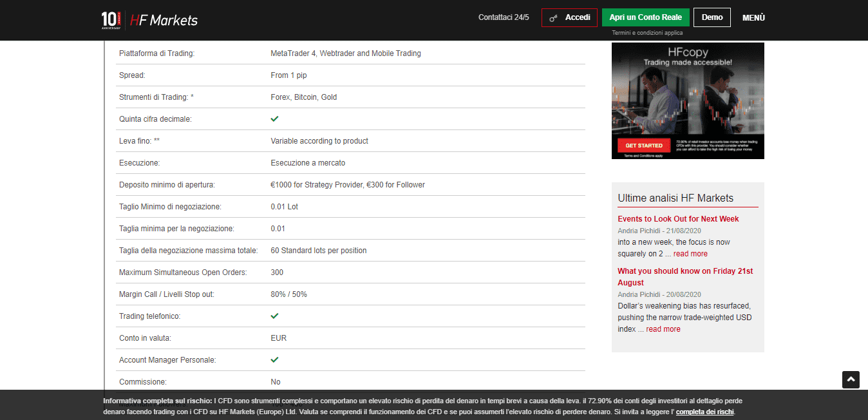The height and width of the screenshot is (420, 868).
Task: Click Taglia minima per la negoziazione label
Action: (176, 229)
